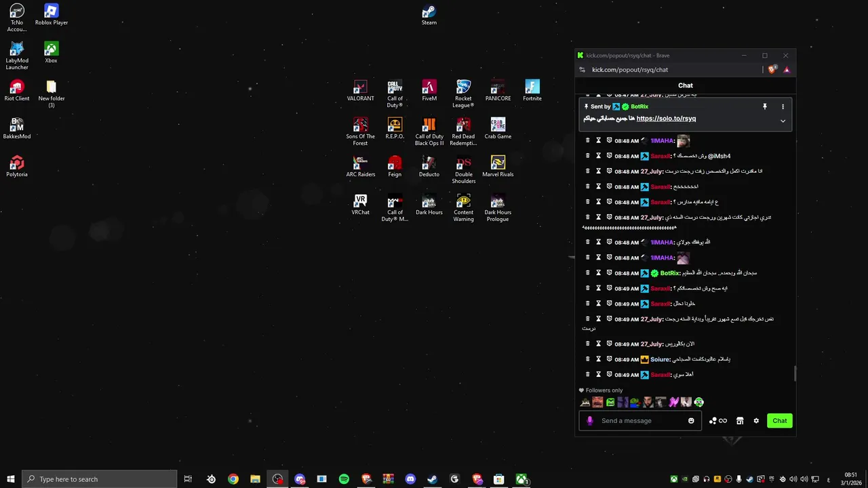Click the chat window scrollbar thumb
The image size is (868, 488).
coord(795,373)
